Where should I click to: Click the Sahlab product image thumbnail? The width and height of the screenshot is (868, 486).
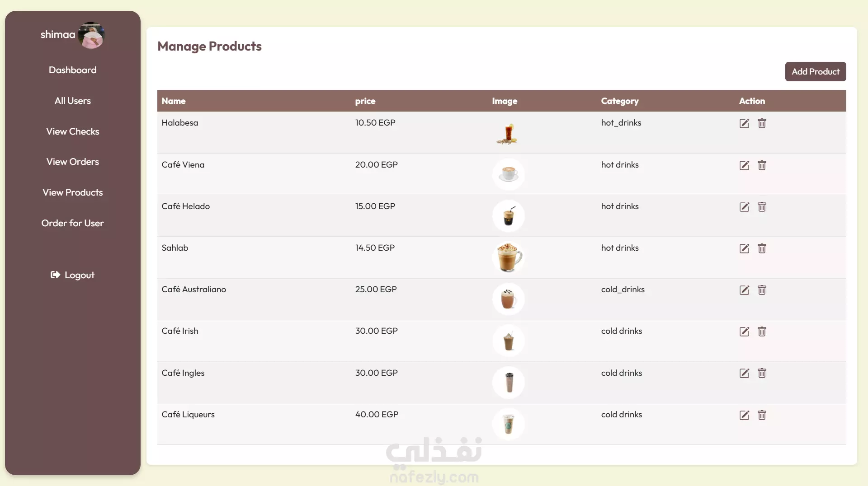click(509, 257)
